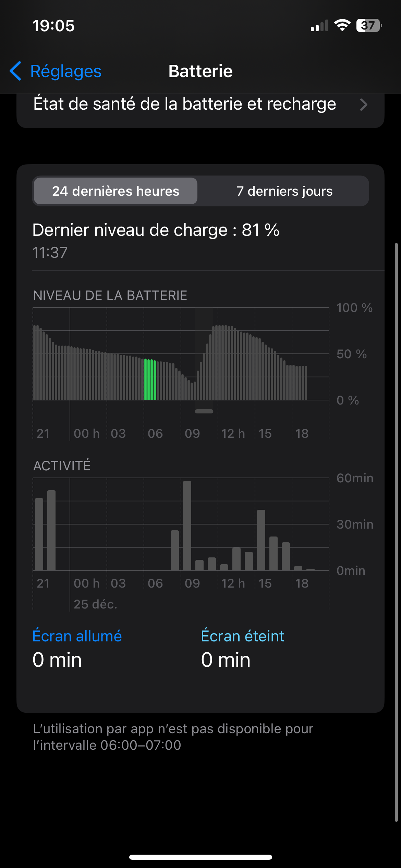
Task: Tap the home indicator bar
Action: tap(200, 857)
